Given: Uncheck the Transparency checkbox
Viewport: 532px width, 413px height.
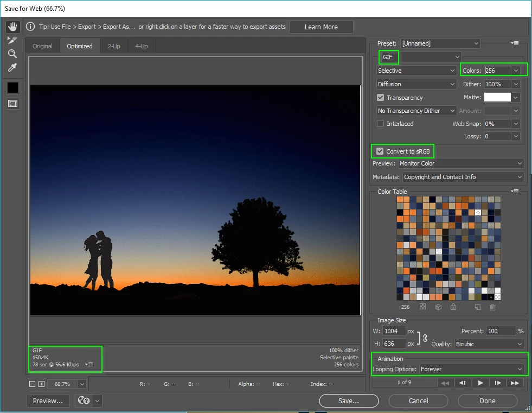Looking at the screenshot, I should [x=381, y=98].
